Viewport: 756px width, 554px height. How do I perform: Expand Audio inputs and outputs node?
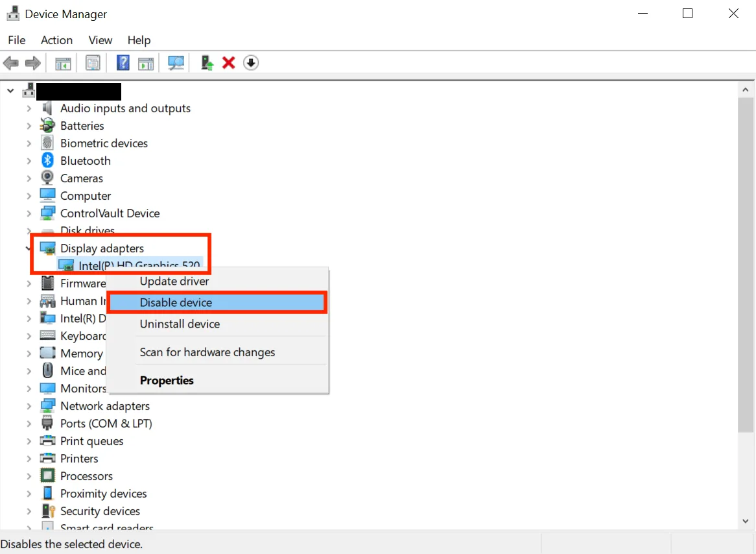tap(29, 108)
